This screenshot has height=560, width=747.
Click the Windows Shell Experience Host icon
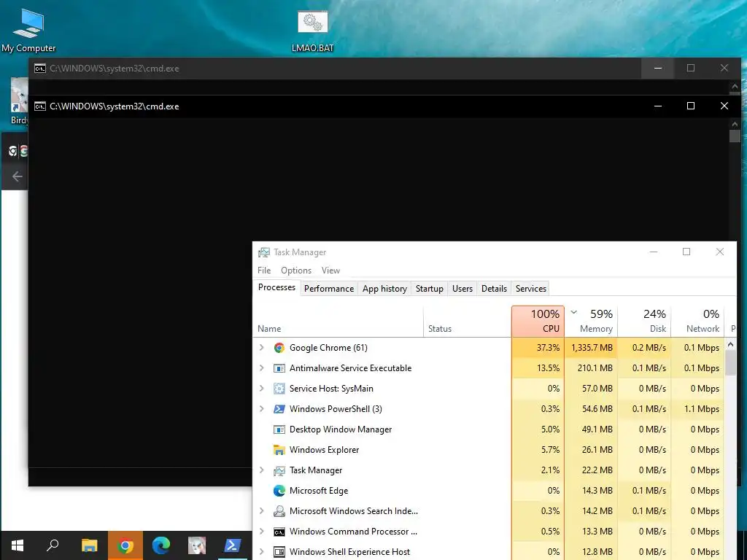pos(279,552)
